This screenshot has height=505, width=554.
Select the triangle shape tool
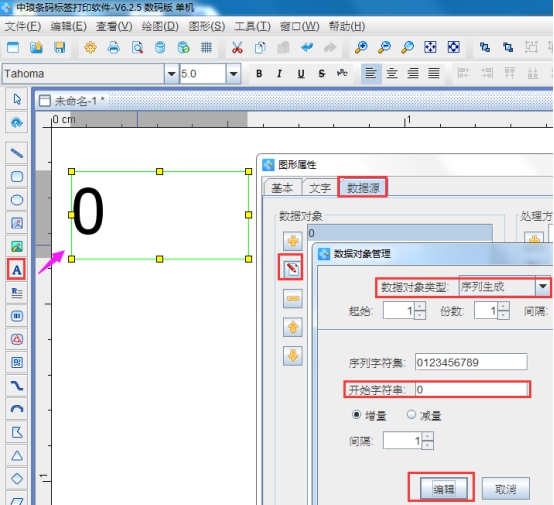coord(17,455)
